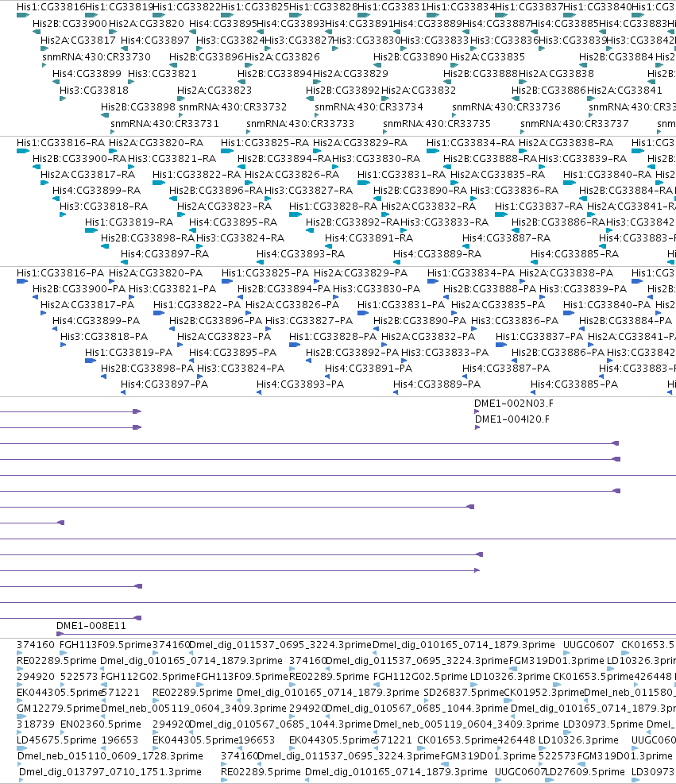676x784 pixels.
Task: Click the His1:CG33819-RA transcript arrow glyph
Action: [91, 230]
